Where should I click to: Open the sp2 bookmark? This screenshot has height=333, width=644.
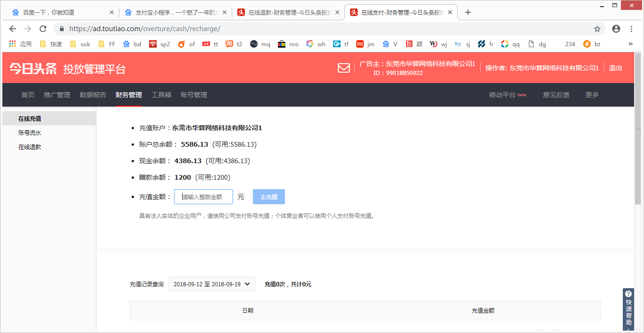click(x=159, y=44)
